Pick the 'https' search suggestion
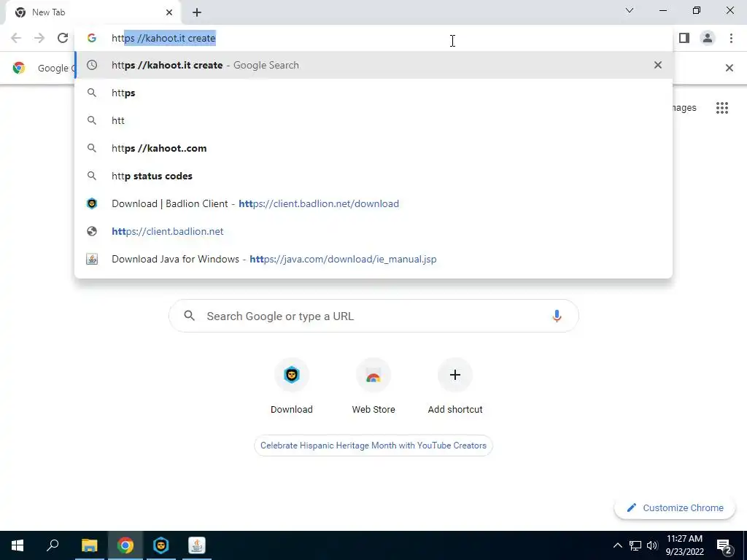The image size is (747, 560). [x=373, y=93]
